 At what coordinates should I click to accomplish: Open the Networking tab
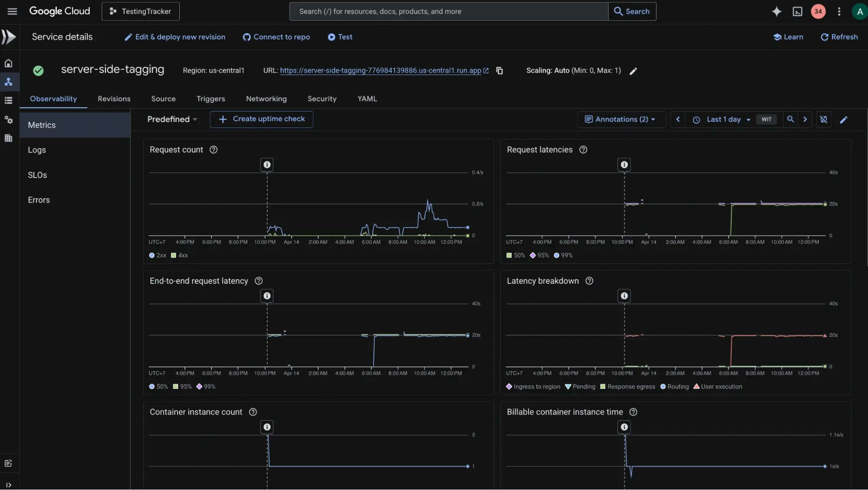pos(266,99)
